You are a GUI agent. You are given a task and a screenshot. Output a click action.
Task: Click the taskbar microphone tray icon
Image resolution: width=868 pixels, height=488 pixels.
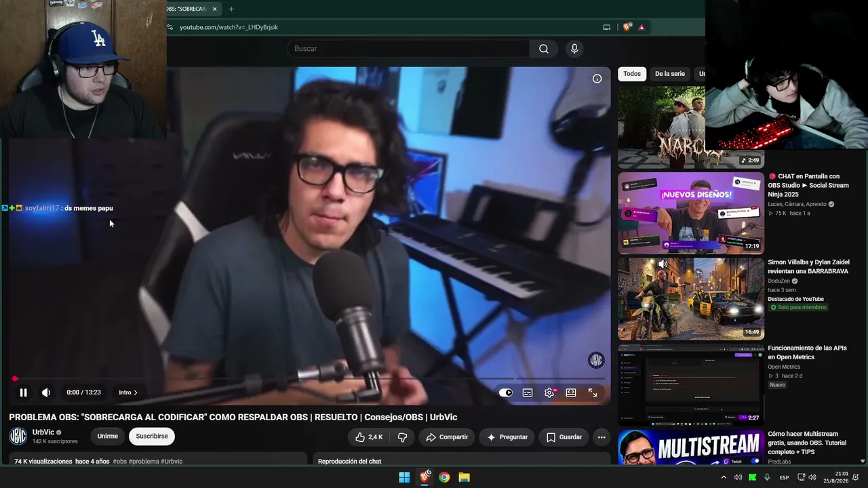[x=767, y=477]
